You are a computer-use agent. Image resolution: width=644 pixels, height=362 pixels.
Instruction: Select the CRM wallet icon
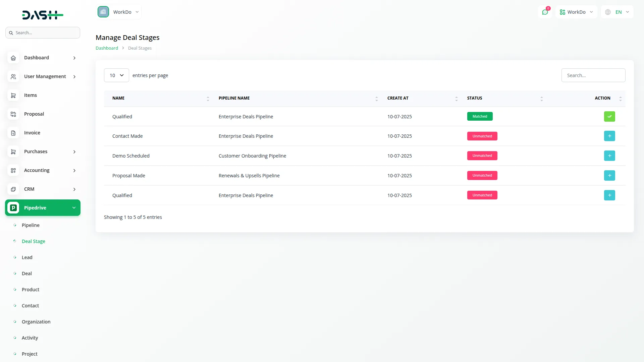[x=13, y=189]
